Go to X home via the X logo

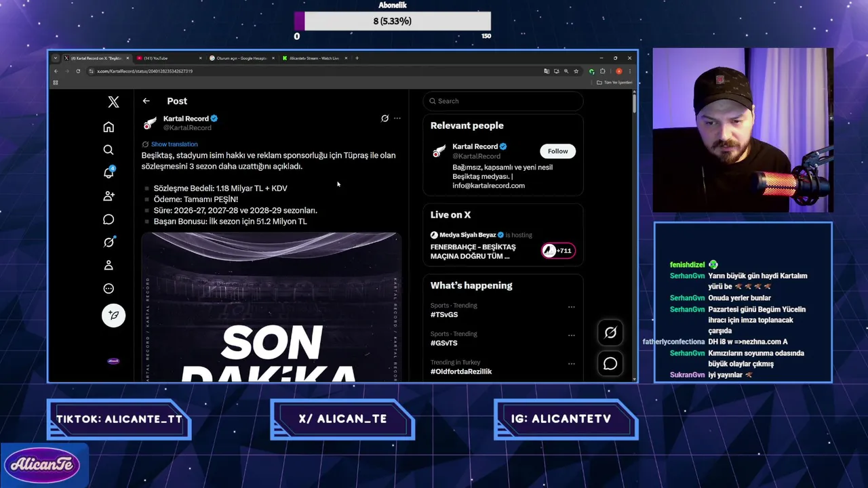click(113, 102)
